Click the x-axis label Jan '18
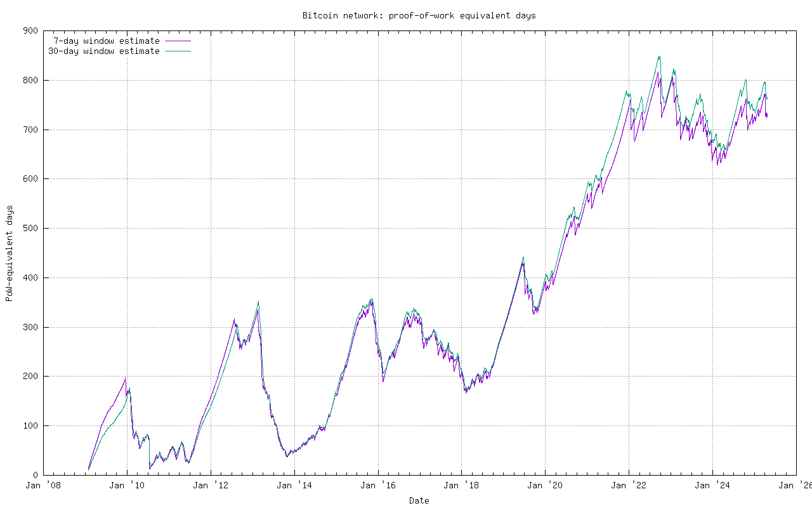Image resolution: width=812 pixels, height=508 pixels. point(462,486)
